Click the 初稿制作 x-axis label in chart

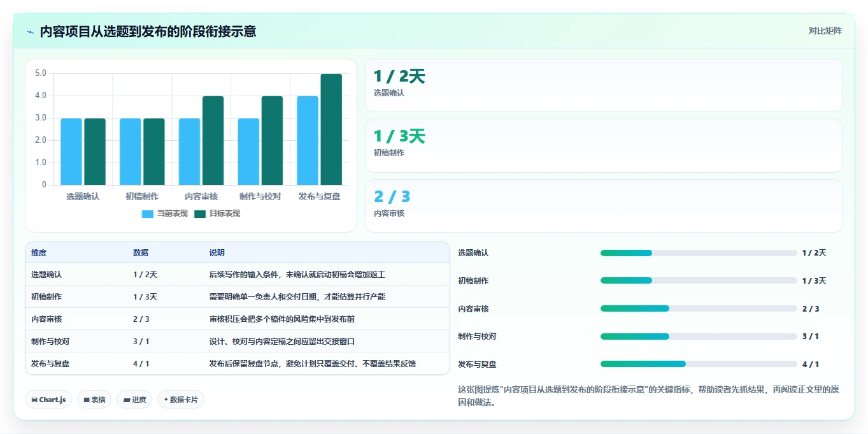(142, 197)
